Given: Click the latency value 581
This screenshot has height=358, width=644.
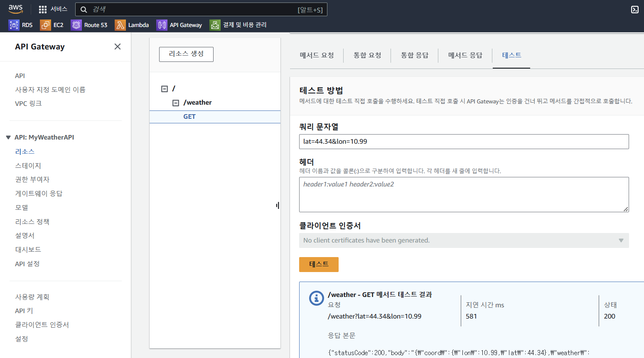Looking at the screenshot, I should tap(471, 316).
